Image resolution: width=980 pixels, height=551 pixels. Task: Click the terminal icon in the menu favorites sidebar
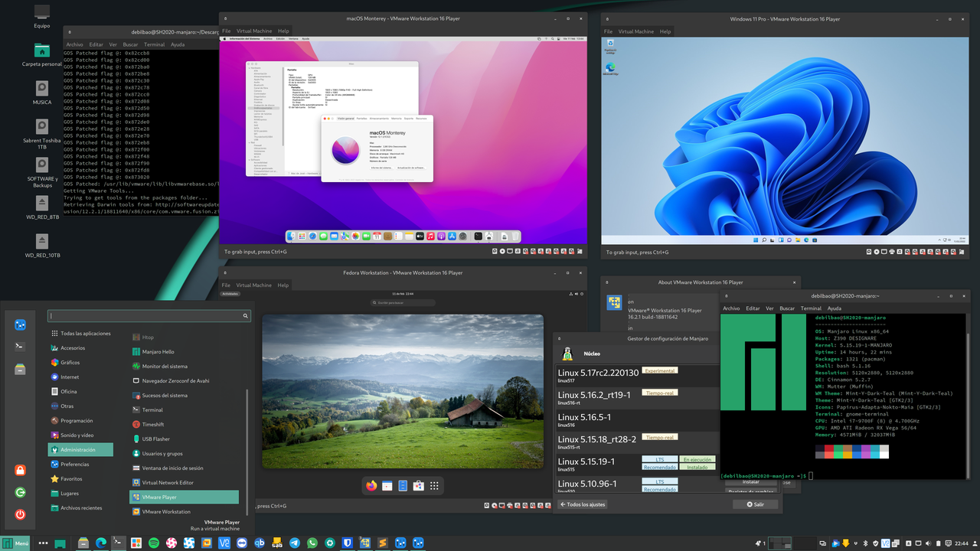[x=21, y=347]
